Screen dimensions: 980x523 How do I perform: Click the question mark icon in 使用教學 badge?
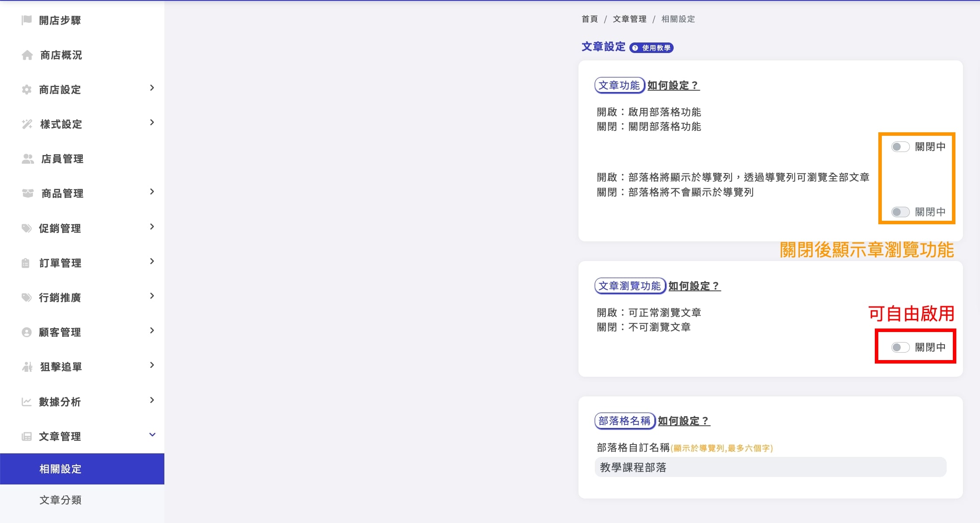[x=635, y=48]
